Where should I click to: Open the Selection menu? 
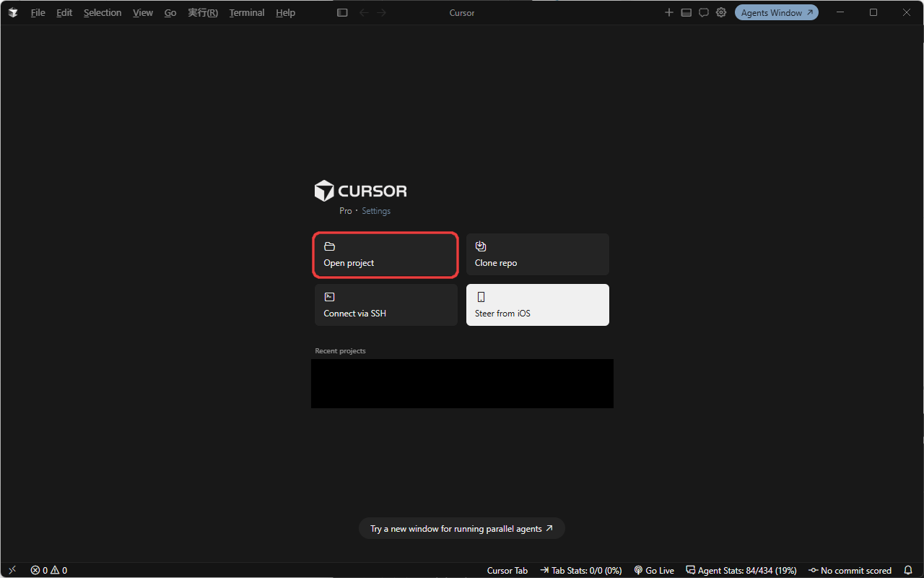click(103, 13)
